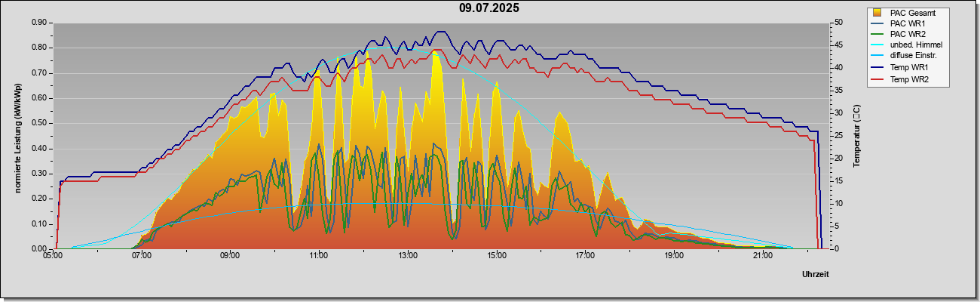980x302 pixels.
Task: Click the 0.90 value on the power axis
Action: pyautogui.click(x=40, y=23)
